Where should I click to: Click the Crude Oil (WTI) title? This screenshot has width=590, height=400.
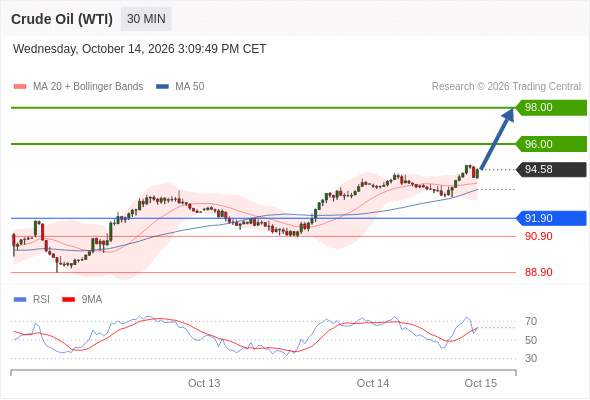(x=62, y=19)
